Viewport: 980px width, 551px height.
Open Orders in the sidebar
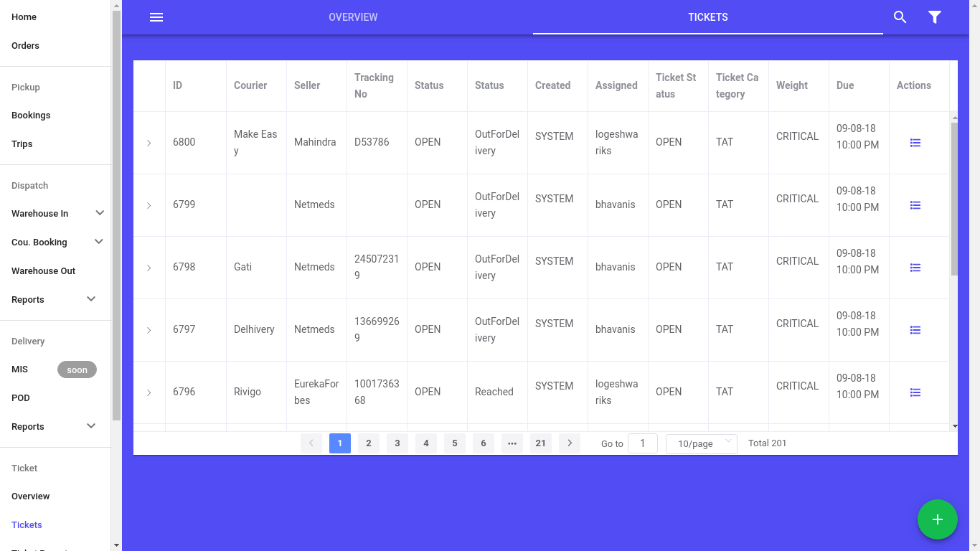click(x=25, y=45)
